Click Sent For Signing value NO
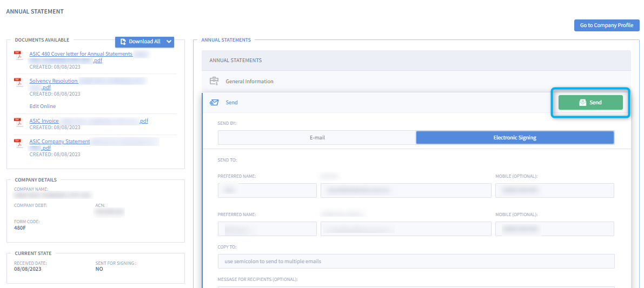This screenshot has height=288, width=644. tap(99, 269)
